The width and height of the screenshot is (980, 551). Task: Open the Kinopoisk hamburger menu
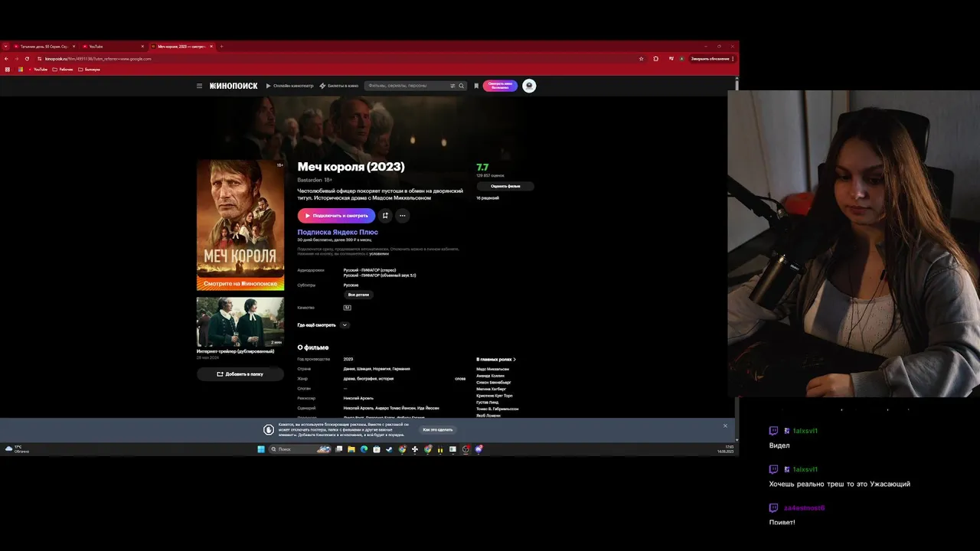199,86
